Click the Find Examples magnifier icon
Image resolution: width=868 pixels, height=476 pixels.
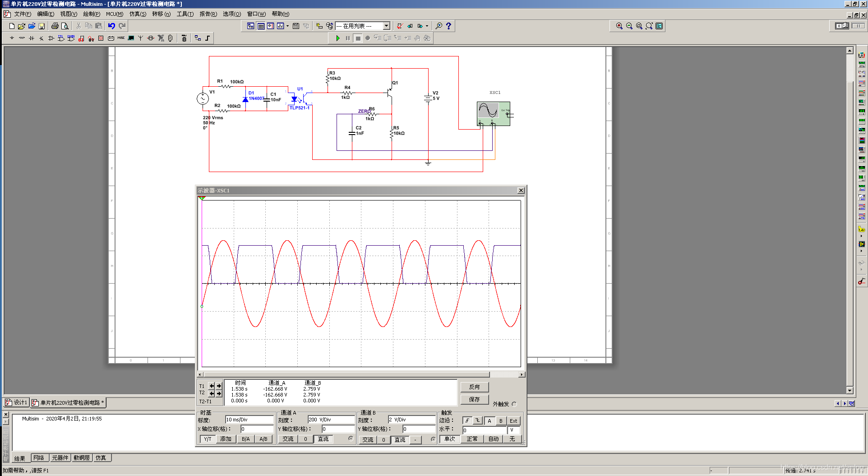(x=439, y=26)
